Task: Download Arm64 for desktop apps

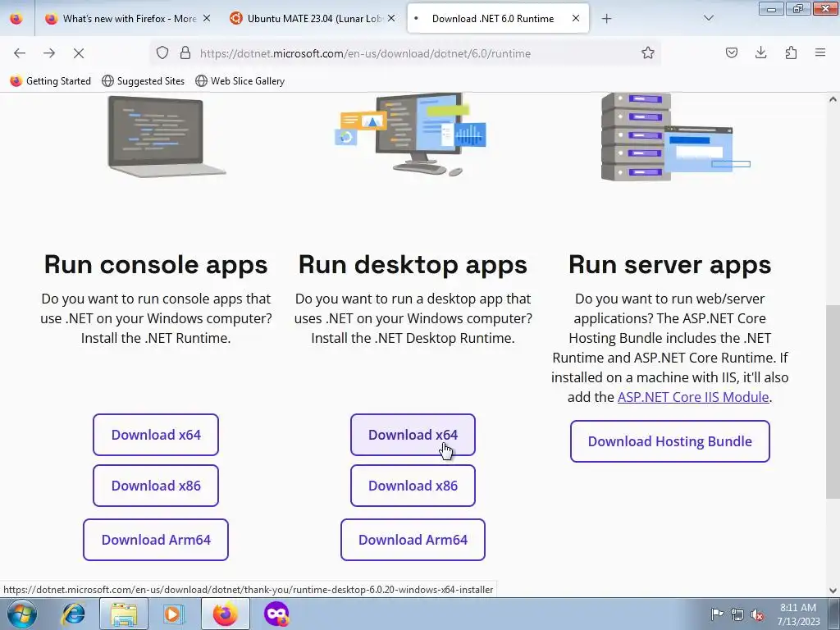Action: click(x=413, y=540)
